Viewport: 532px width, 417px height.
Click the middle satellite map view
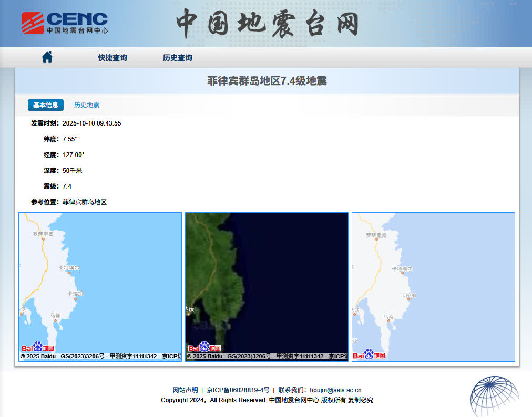point(267,278)
